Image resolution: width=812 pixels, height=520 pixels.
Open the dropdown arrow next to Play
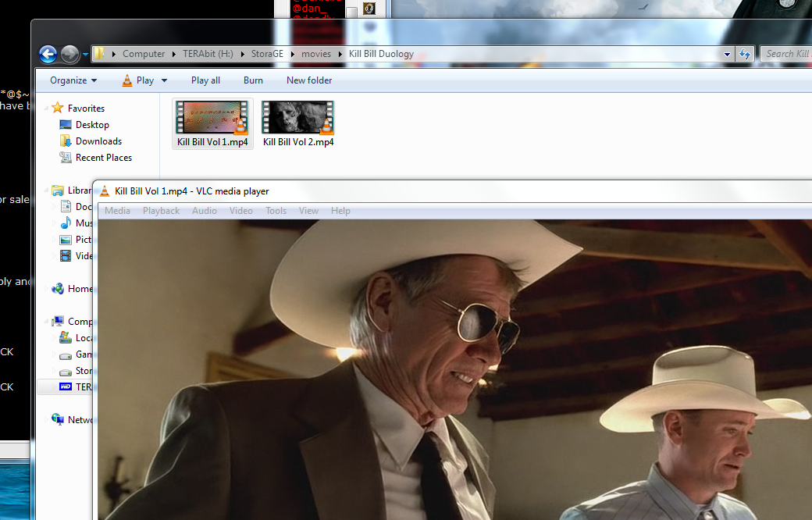click(x=164, y=80)
